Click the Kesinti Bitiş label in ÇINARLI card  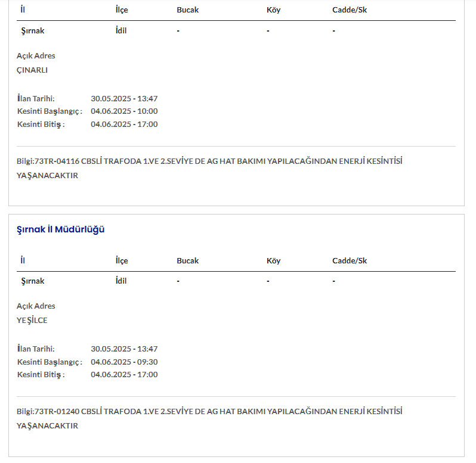pos(41,124)
